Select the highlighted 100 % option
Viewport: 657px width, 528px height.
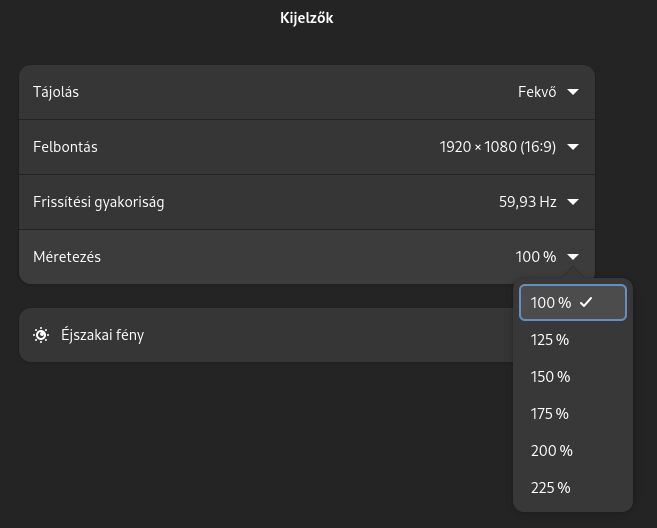573,303
